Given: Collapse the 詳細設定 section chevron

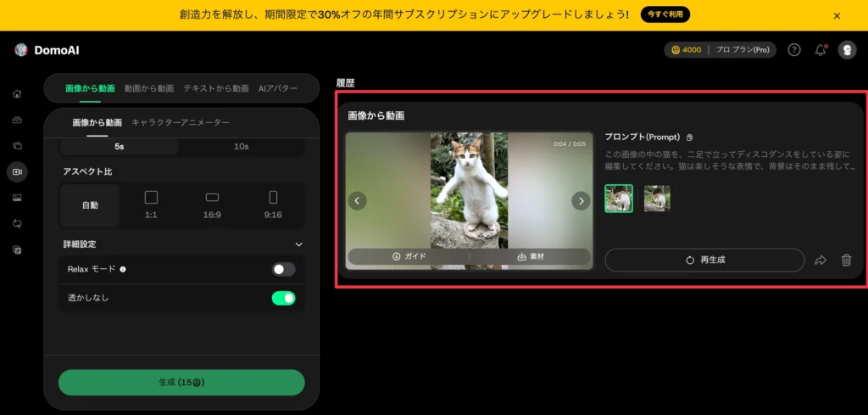Looking at the screenshot, I should tap(299, 244).
